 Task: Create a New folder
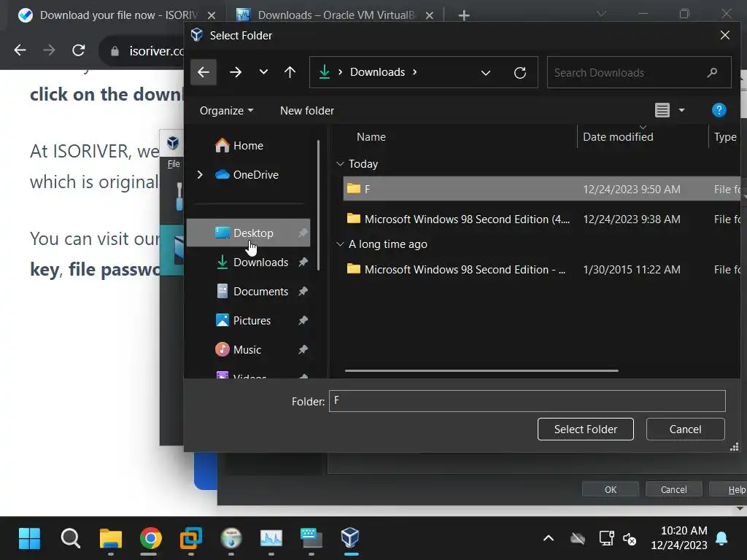307,111
